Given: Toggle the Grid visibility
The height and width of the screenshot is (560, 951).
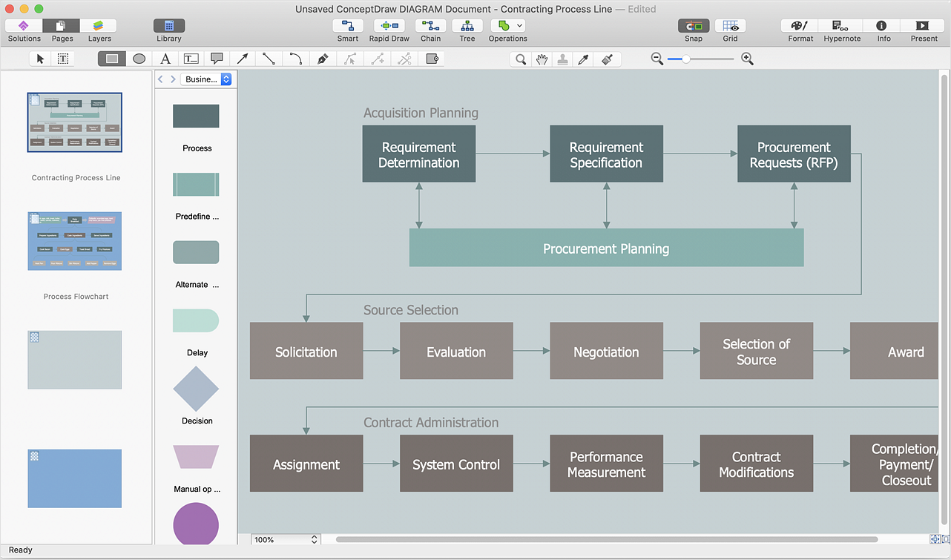Looking at the screenshot, I should pos(730,26).
